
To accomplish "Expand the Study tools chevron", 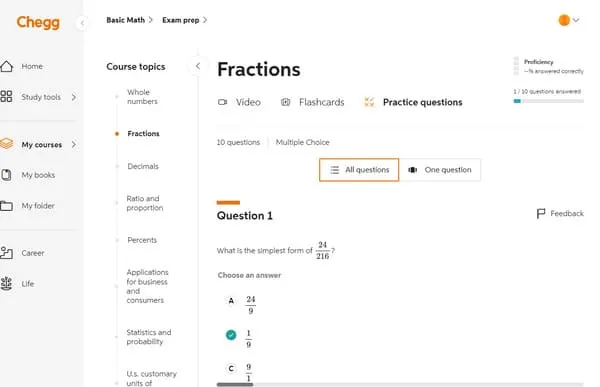I will click(x=74, y=97).
